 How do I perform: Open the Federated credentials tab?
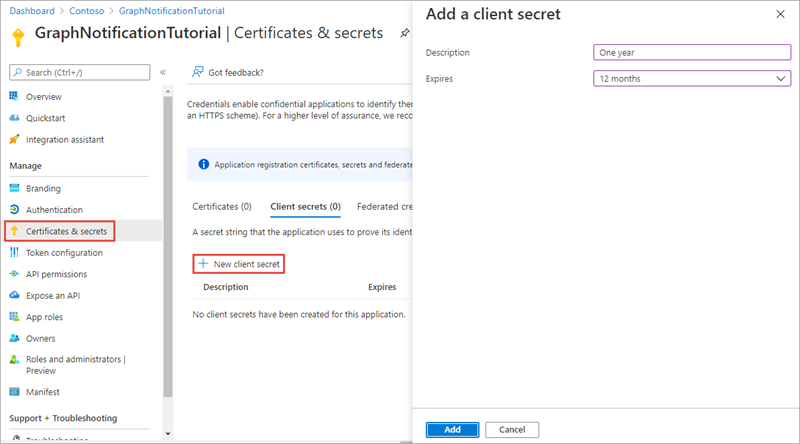coord(385,206)
